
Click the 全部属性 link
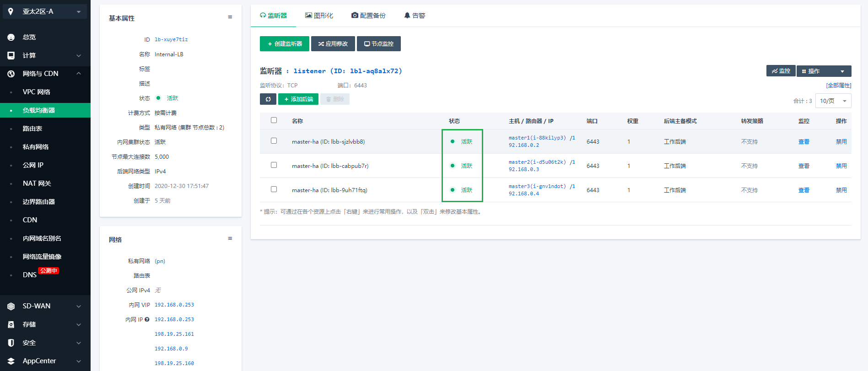[x=838, y=86]
